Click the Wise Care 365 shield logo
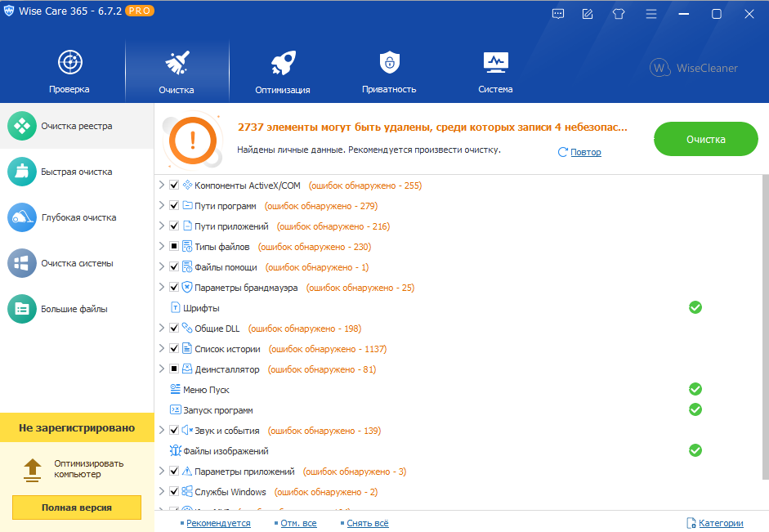This screenshot has height=532, width=769. point(9,11)
